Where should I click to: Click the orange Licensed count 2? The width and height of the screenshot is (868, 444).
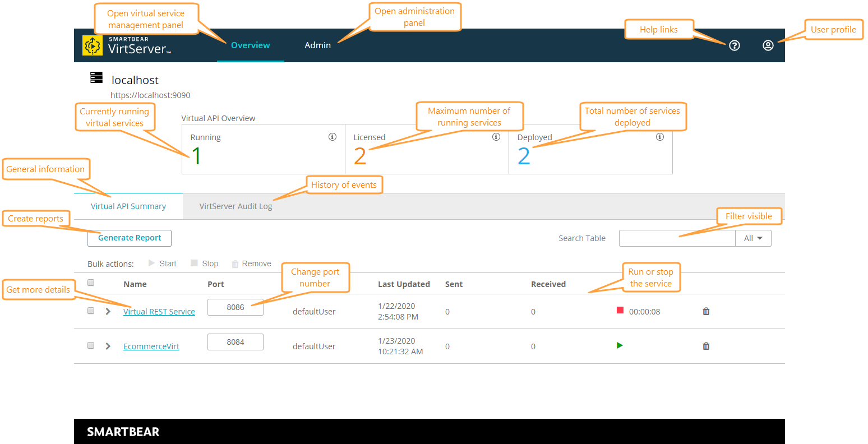[360, 156]
